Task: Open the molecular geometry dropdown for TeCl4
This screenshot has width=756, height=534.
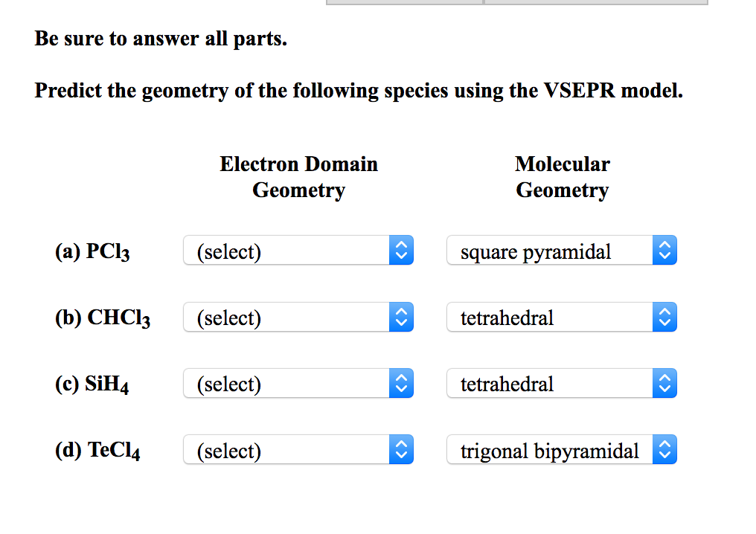Action: [551, 449]
